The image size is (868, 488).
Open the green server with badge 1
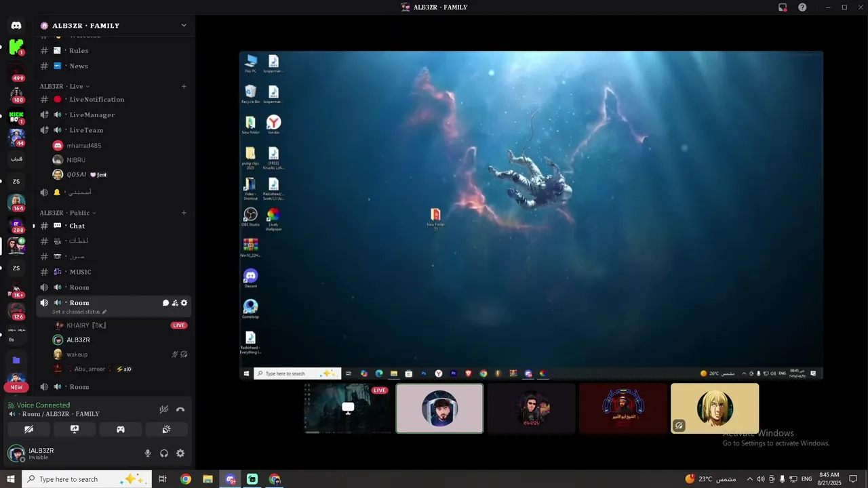click(x=16, y=47)
